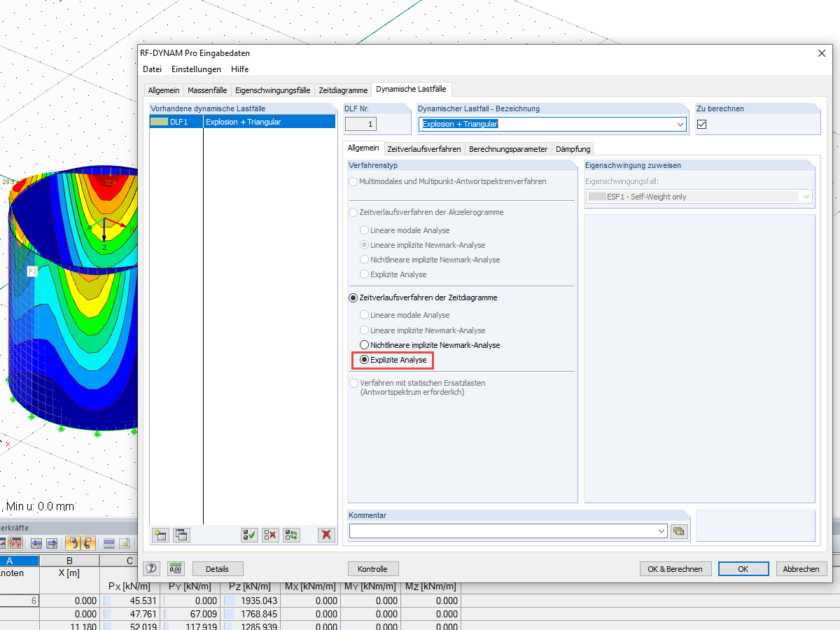Switch to the Dämpfung tab

point(572,148)
